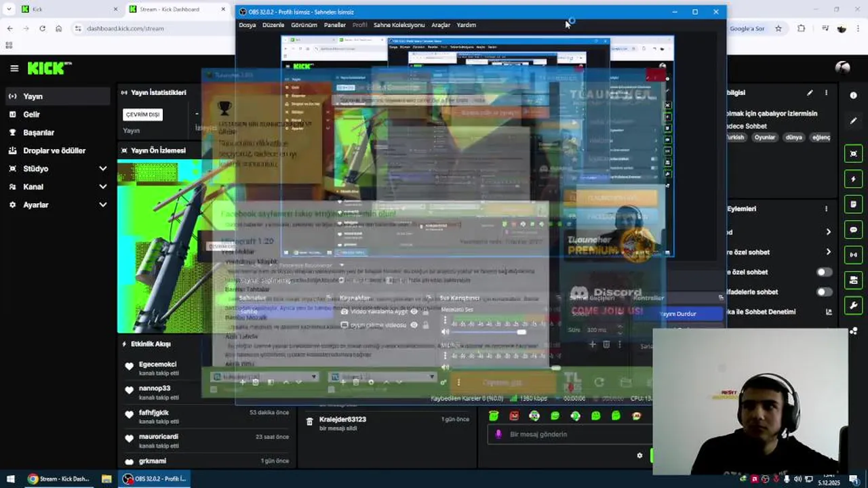Open chat settings gear icon
868x488 pixels.
coord(639,455)
